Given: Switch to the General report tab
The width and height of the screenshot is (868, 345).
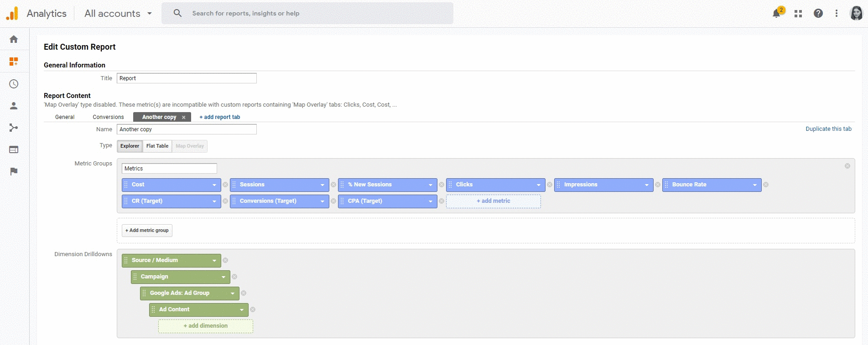Looking at the screenshot, I should [x=65, y=117].
